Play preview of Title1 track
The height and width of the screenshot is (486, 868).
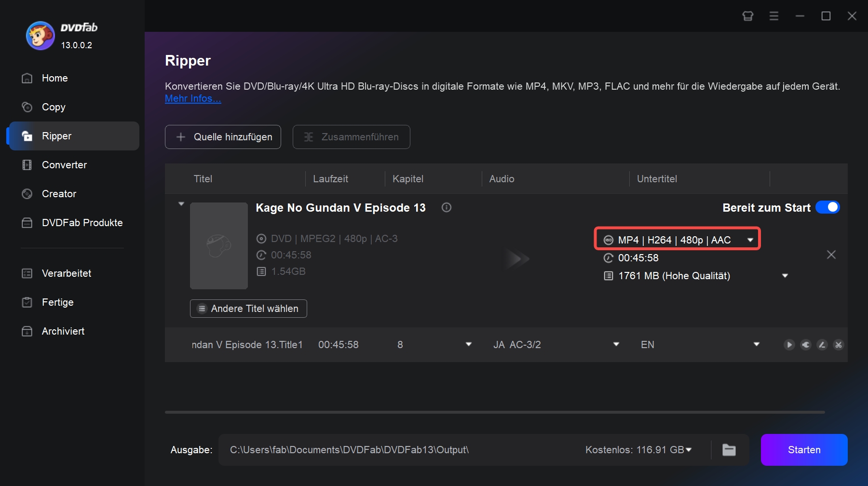pyautogui.click(x=789, y=345)
